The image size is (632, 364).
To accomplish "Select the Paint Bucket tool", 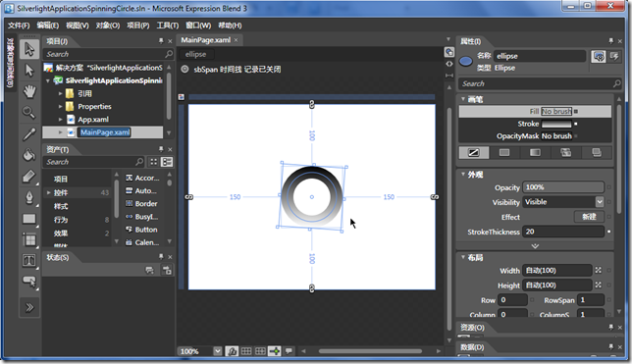I will (29, 155).
